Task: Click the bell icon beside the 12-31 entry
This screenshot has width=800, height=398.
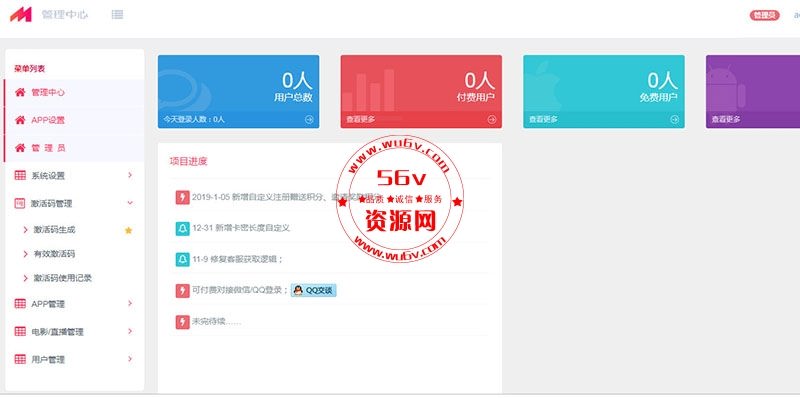Action: coord(182,228)
